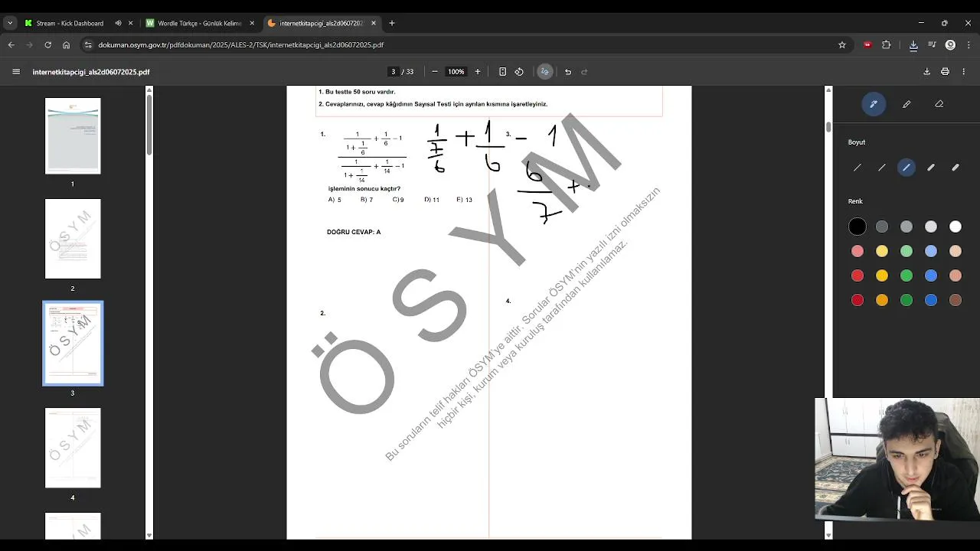Select the pen drawing tool
This screenshot has width=980, height=551.
click(x=874, y=104)
